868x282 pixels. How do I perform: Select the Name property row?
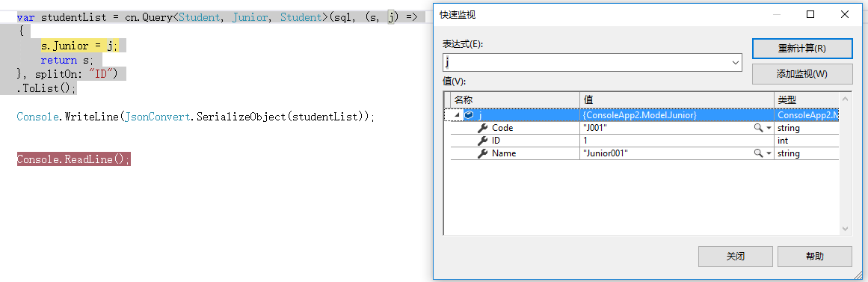[x=645, y=153]
